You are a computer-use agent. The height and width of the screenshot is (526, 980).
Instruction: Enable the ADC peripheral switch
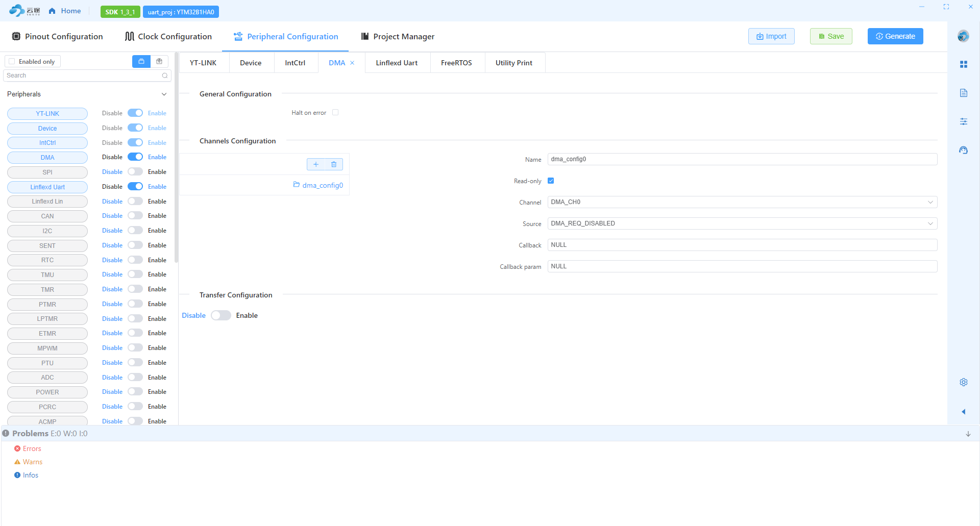coord(135,378)
